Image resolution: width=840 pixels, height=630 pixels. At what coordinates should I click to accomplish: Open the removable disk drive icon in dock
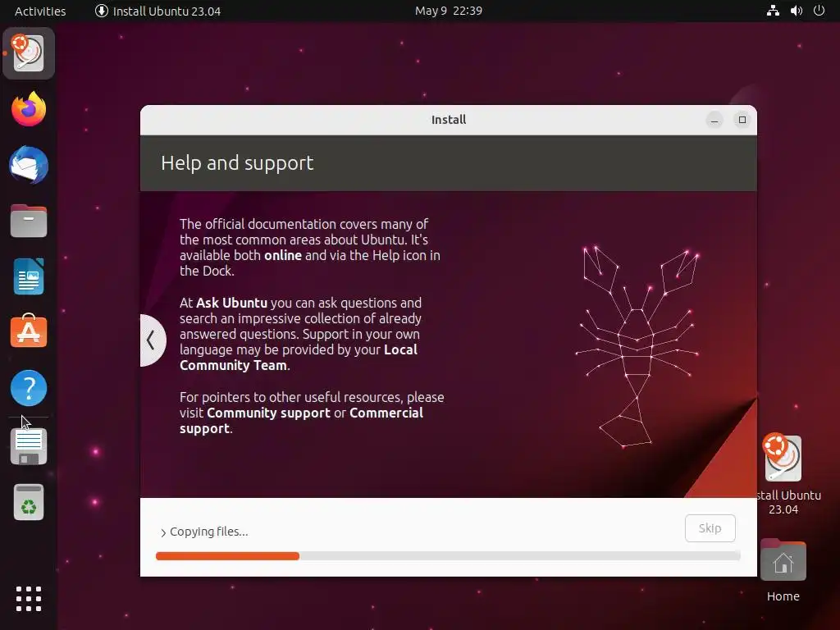coord(29,446)
